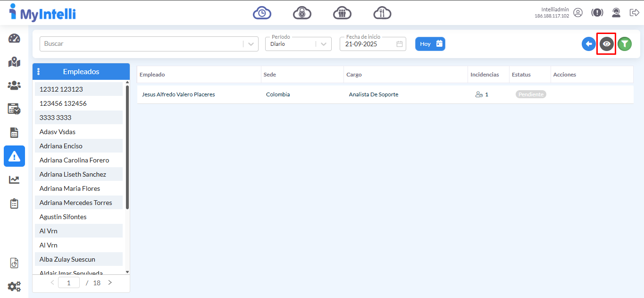Open the line chart reports sidebar icon
Image resolution: width=644 pixels, height=298 pixels.
[x=14, y=179]
